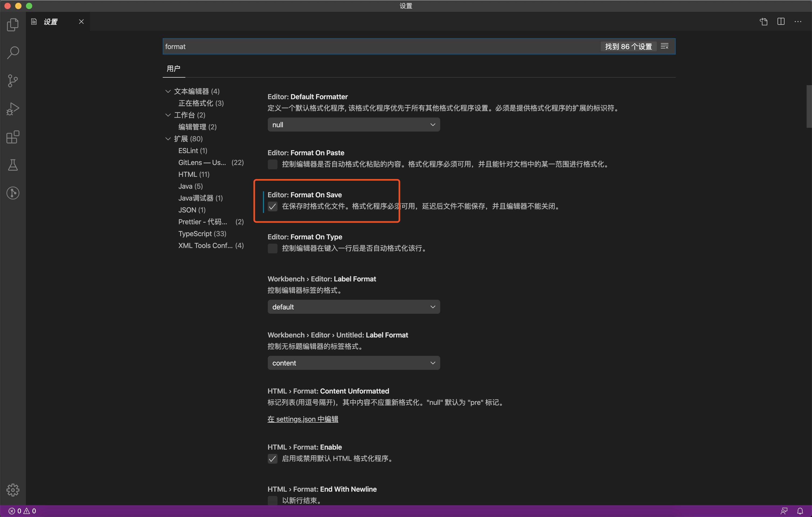This screenshot has height=517, width=812.
Task: Enable the Format On Type checkbox
Action: 272,249
